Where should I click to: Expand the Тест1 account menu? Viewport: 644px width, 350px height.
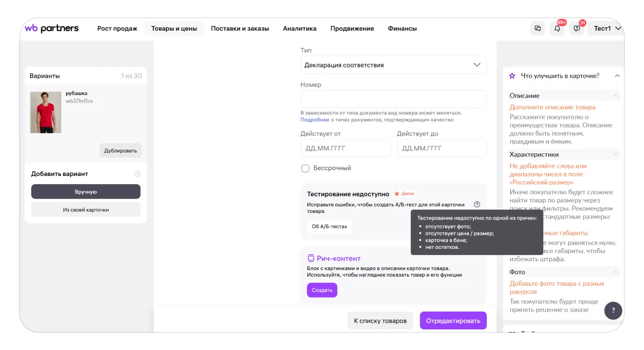point(607,28)
